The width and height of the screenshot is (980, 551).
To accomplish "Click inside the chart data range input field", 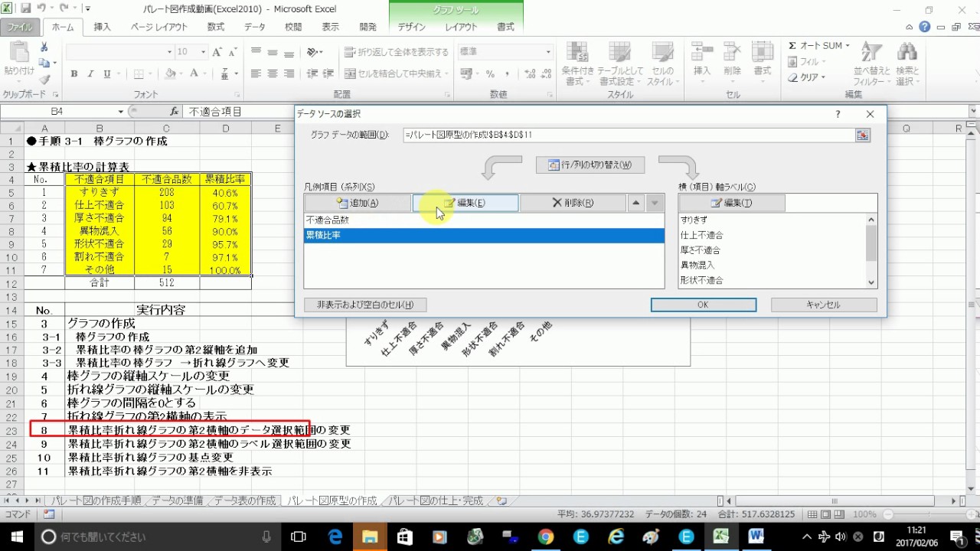I will click(x=629, y=135).
